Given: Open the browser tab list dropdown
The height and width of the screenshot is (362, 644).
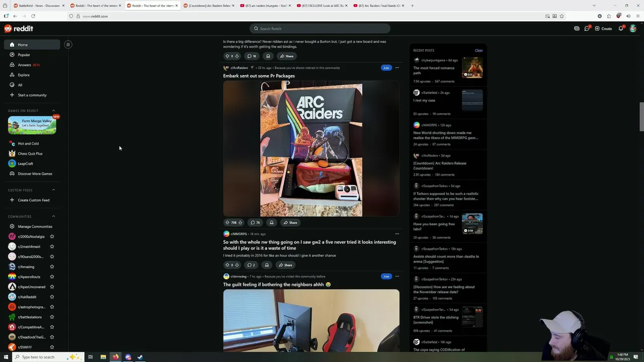Looking at the screenshot, I should [594, 6].
